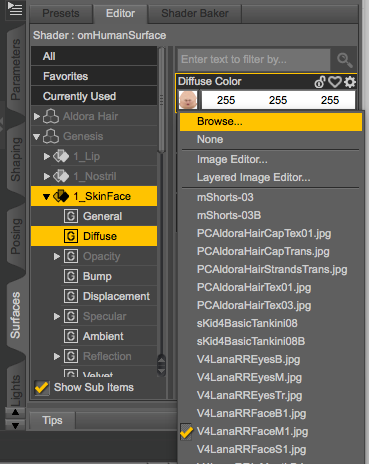Click the tab strip down arrow

click(x=15, y=425)
